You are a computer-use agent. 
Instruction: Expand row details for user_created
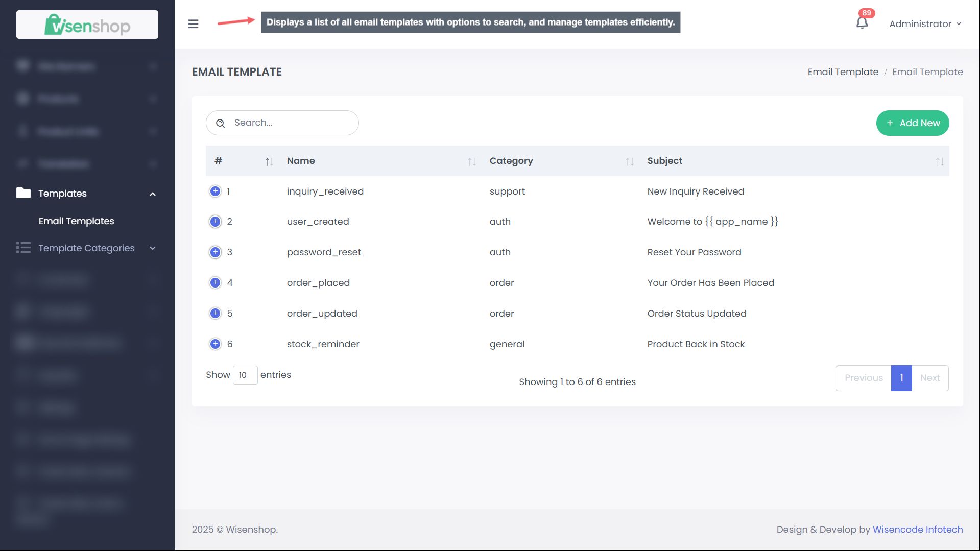click(216, 222)
